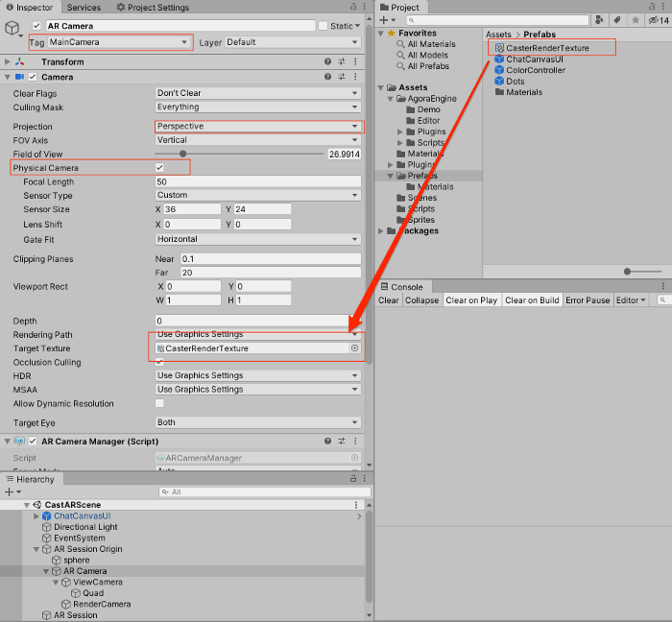Open the Clear Flags dropdown
672x622 pixels.
[257, 93]
